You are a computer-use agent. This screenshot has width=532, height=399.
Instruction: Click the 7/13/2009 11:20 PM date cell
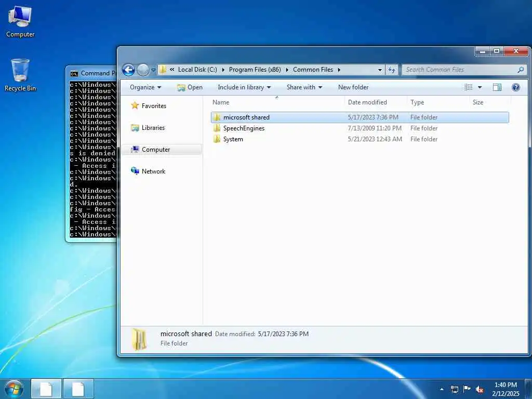[375, 128]
